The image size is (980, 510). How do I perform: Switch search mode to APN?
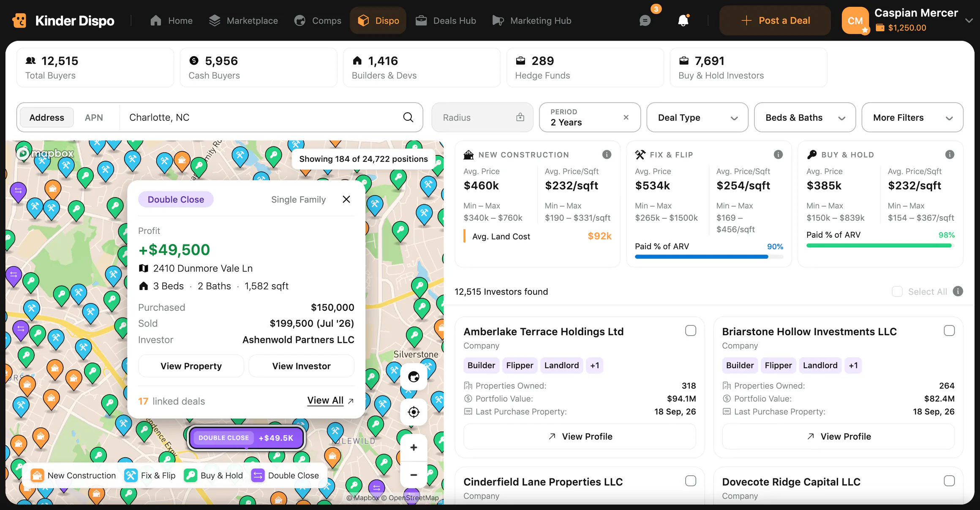point(94,117)
